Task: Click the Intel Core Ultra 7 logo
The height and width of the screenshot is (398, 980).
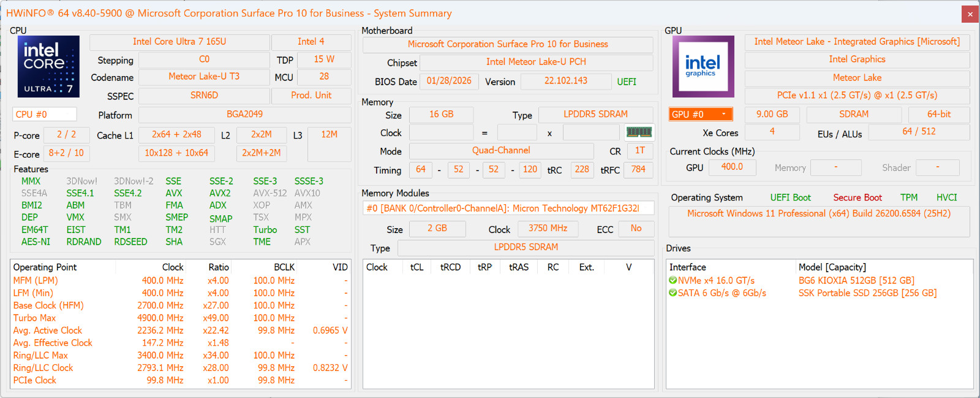Action: point(48,66)
